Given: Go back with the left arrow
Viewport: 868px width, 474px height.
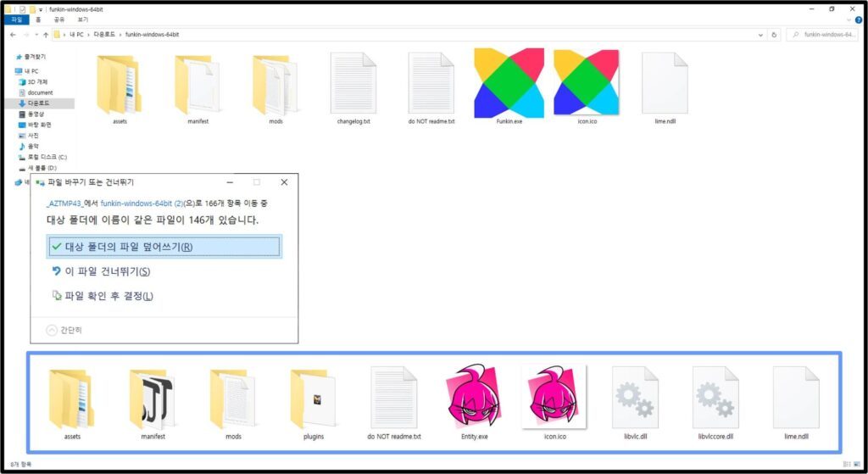Looking at the screenshot, I should (x=13, y=34).
